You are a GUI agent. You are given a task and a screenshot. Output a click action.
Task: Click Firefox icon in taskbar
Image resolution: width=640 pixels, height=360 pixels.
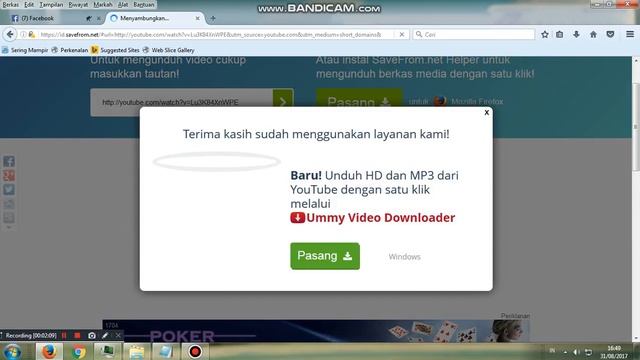(x=49, y=351)
